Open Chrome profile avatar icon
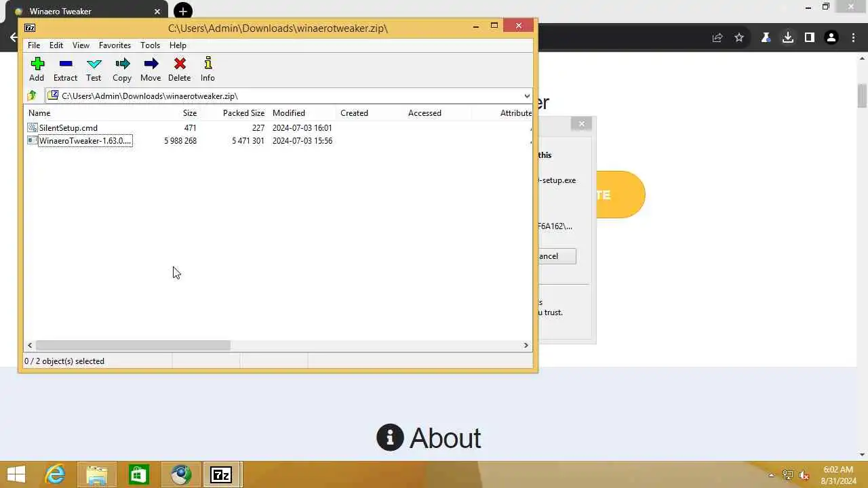The height and width of the screenshot is (488, 868). [x=831, y=38]
